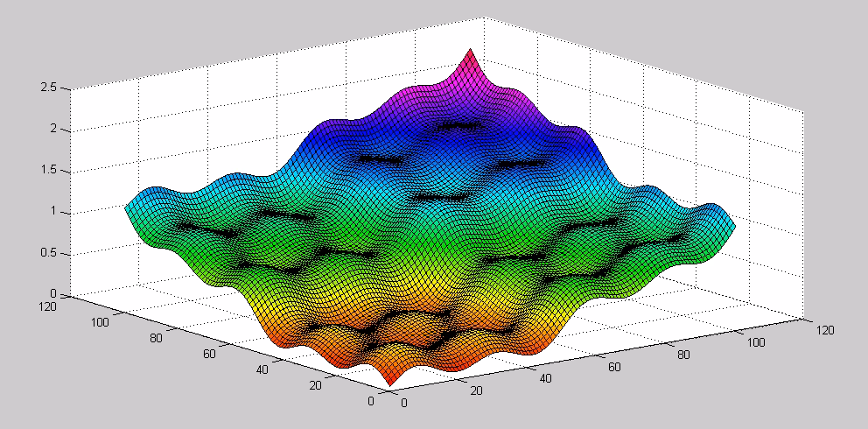This screenshot has width=868, height=429.
Task: Click the 80 label on the left-side axis
Action: click(x=156, y=338)
